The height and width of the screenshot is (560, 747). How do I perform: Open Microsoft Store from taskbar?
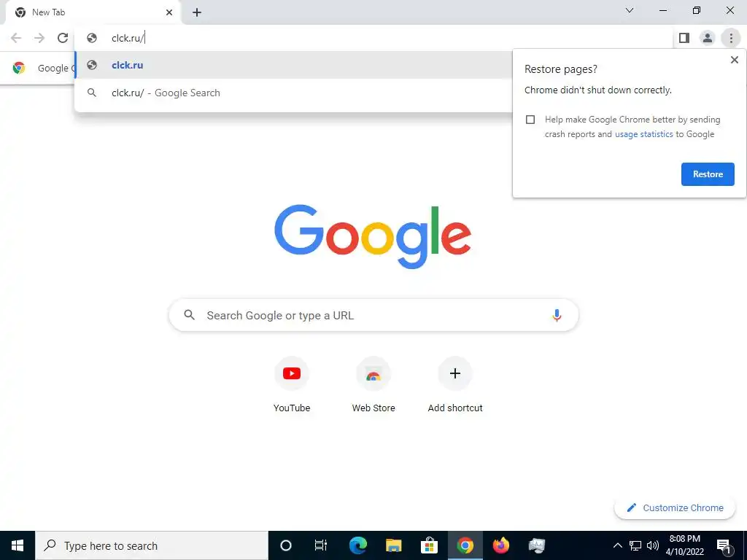point(429,545)
